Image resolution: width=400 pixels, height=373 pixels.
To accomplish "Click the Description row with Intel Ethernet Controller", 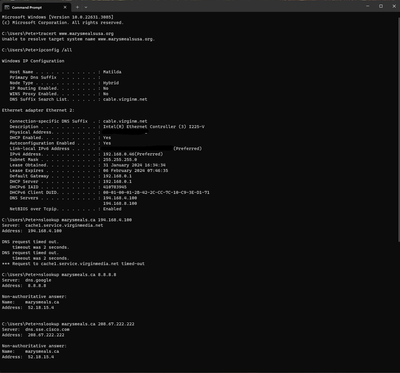I will coord(107,127).
